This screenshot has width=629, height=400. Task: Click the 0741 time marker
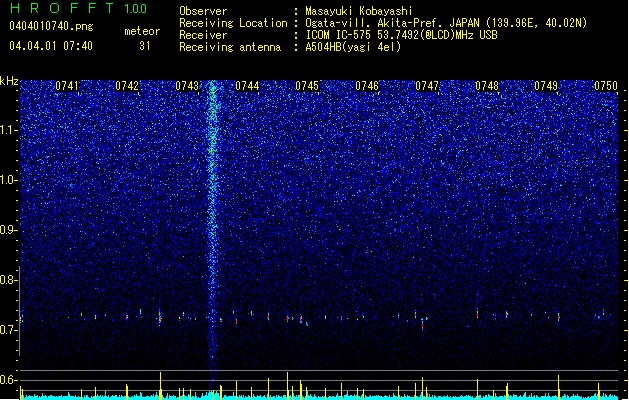point(67,86)
